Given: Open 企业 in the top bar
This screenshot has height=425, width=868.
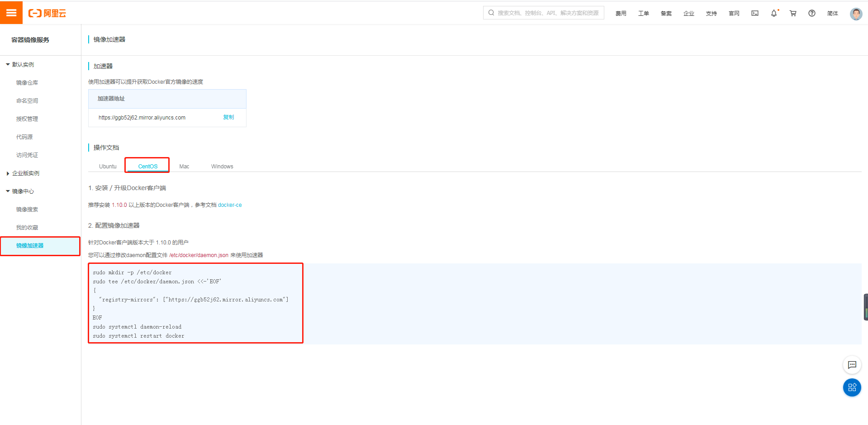Looking at the screenshot, I should (688, 14).
